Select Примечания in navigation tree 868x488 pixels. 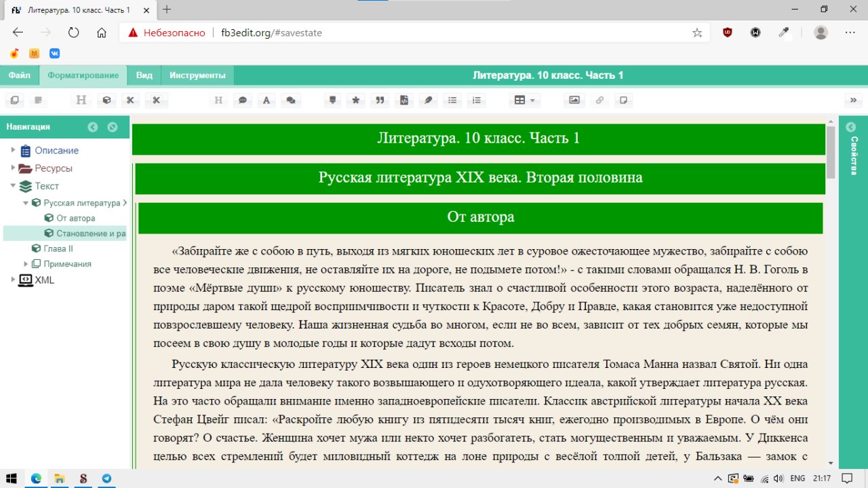(67, 264)
